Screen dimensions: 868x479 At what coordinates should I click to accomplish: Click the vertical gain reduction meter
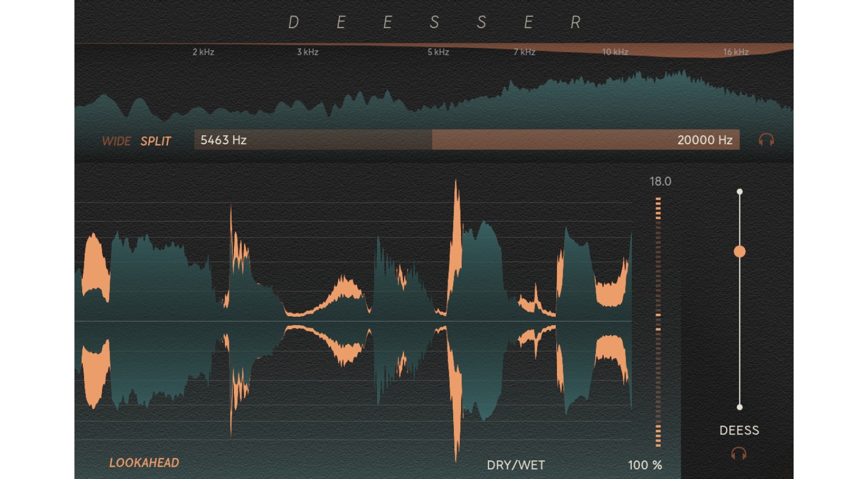[658, 321]
